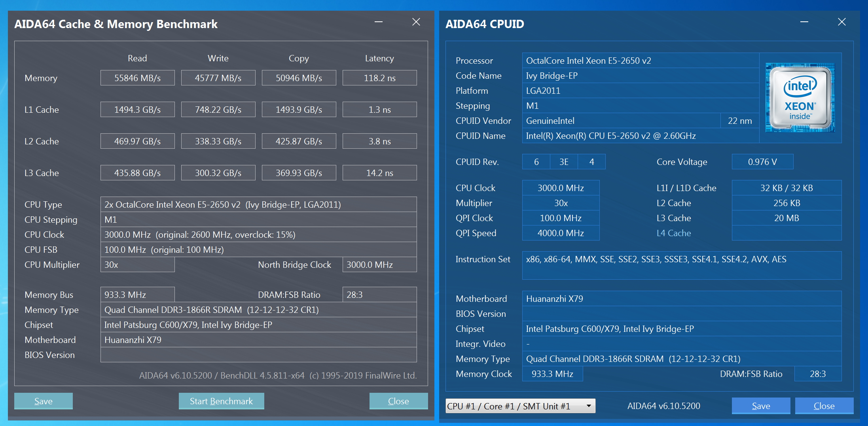Click Stepping M1 value in CPUID window

point(641,106)
